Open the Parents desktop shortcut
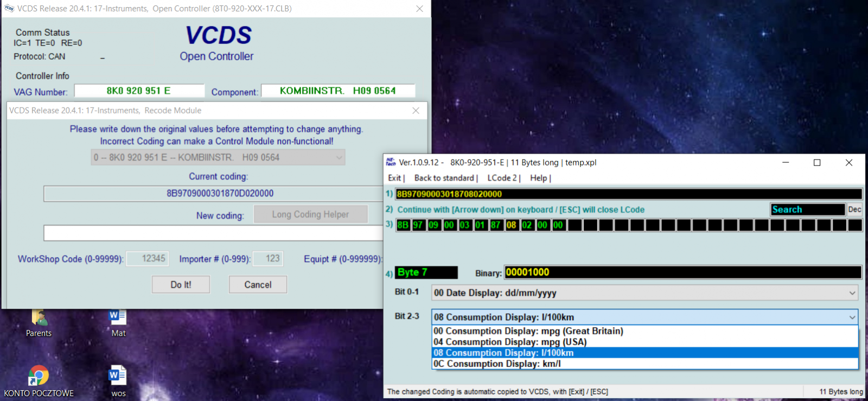 39,322
